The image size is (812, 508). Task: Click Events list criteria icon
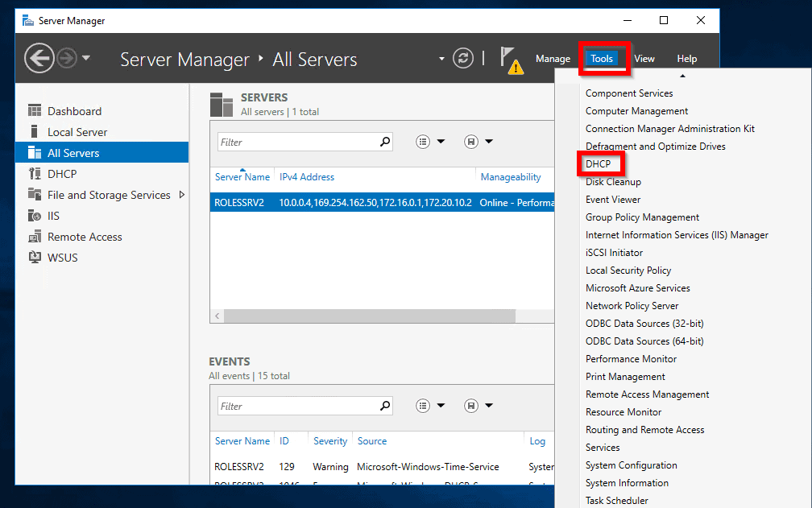[x=423, y=406]
